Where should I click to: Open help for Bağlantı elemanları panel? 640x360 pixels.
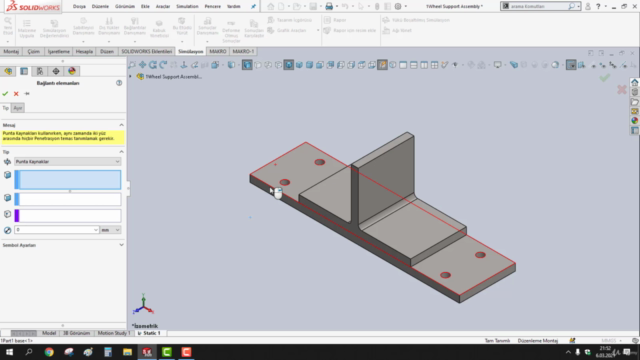click(x=119, y=83)
